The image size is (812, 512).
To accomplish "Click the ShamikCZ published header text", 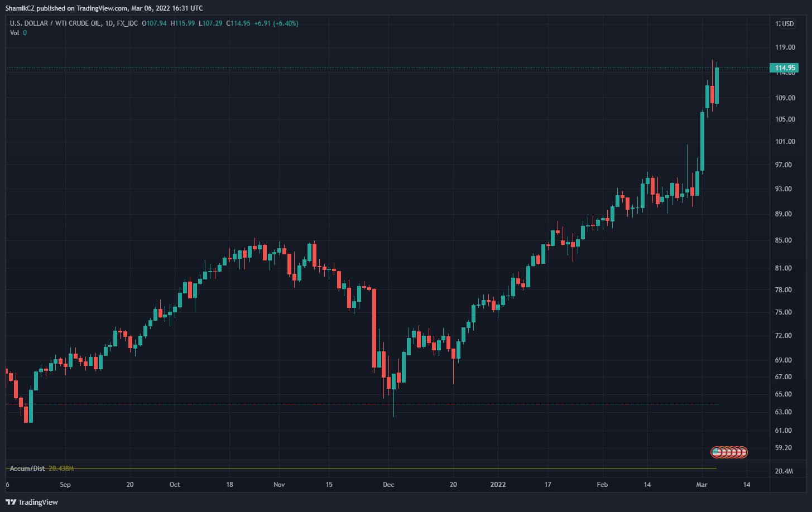I will (x=104, y=8).
